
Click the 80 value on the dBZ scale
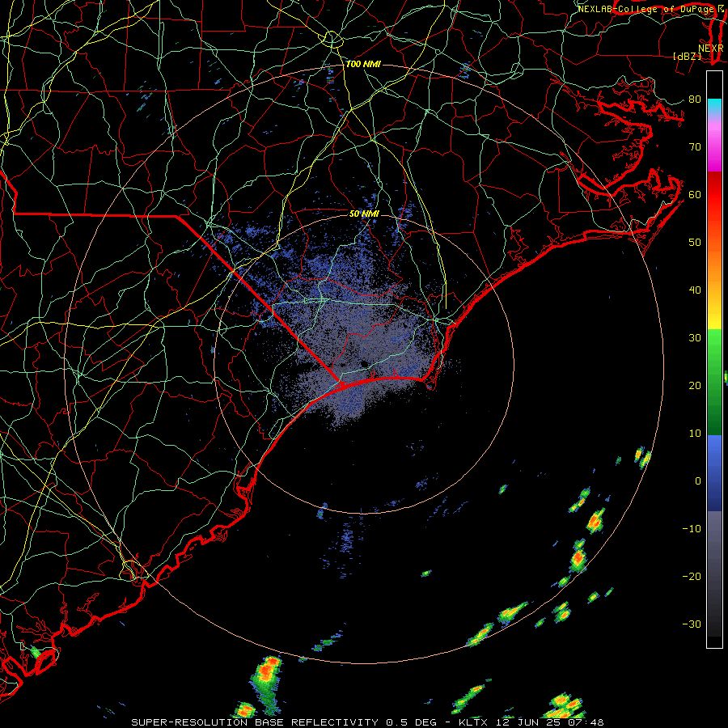[695, 99]
